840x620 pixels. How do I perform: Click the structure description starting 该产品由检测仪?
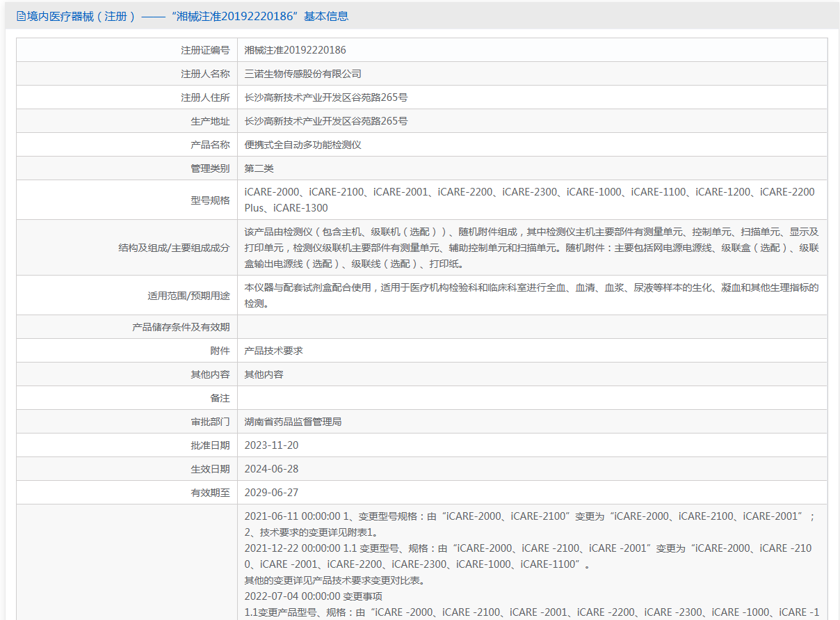(531, 248)
